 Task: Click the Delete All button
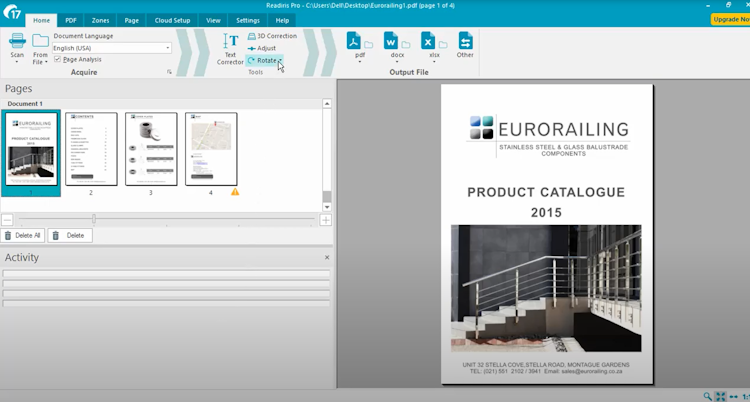tap(22, 235)
